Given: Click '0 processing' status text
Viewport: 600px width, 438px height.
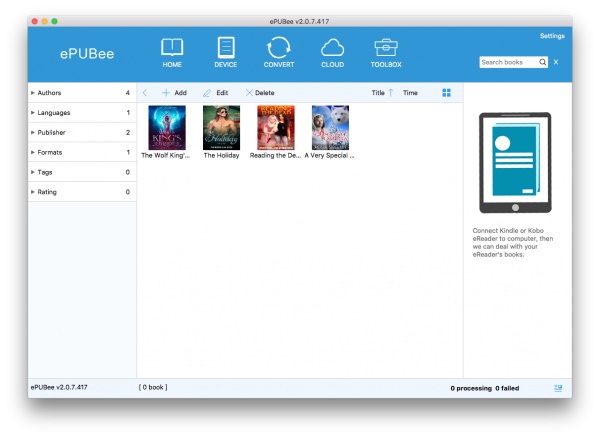Looking at the screenshot, I should click(x=471, y=388).
